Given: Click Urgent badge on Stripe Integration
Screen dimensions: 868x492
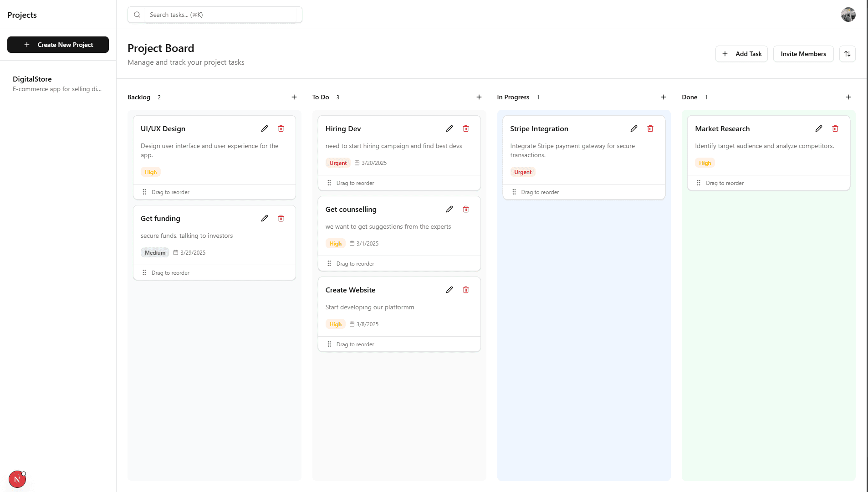Looking at the screenshot, I should coord(523,172).
